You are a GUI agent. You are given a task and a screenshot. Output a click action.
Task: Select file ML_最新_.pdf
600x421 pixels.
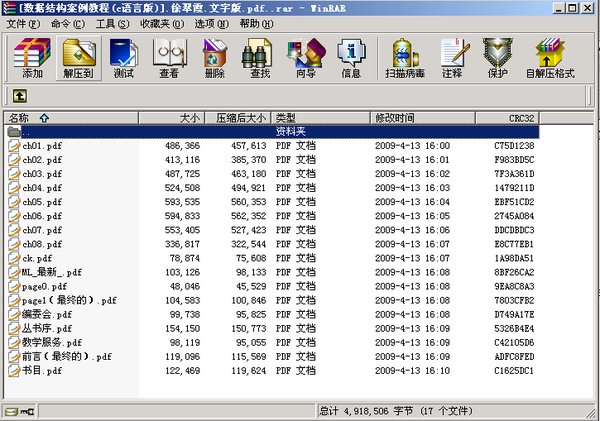pos(52,273)
